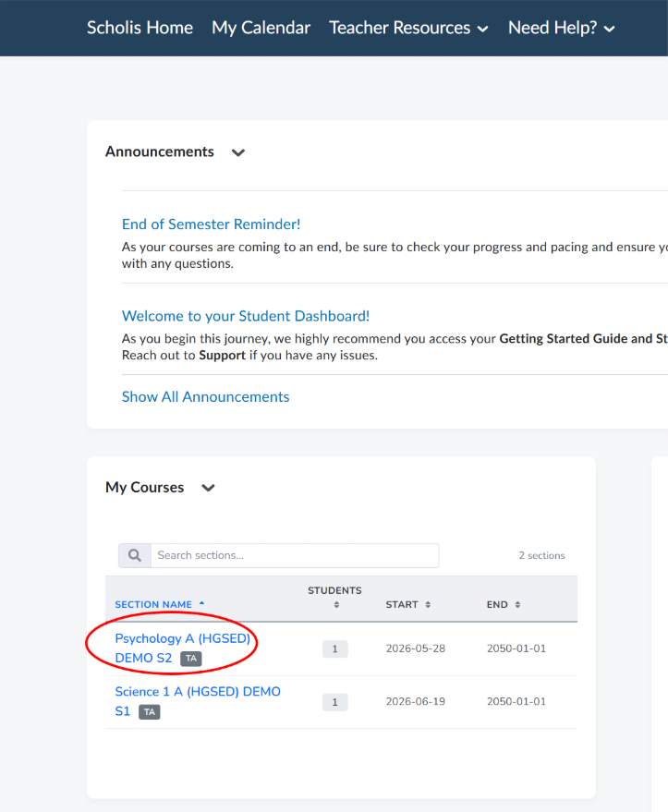Image resolution: width=668 pixels, height=812 pixels.
Task: Sort by SECTION NAME column header
Action: 160,604
